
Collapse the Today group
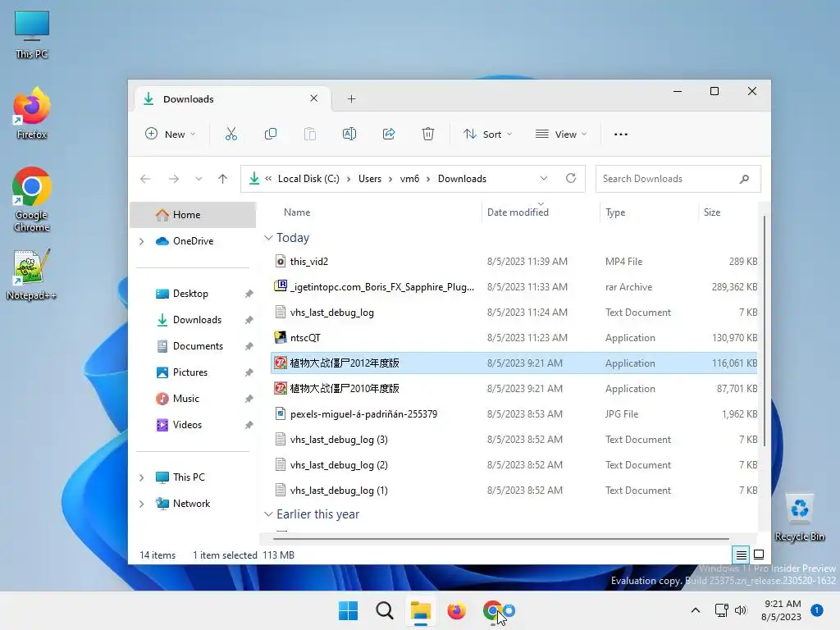[x=268, y=237]
